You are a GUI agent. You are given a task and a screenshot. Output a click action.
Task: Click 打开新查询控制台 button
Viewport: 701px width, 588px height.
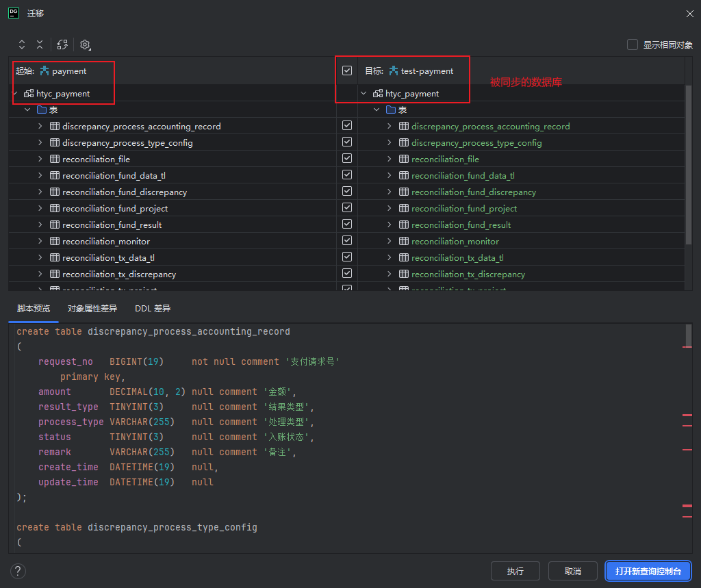point(648,571)
